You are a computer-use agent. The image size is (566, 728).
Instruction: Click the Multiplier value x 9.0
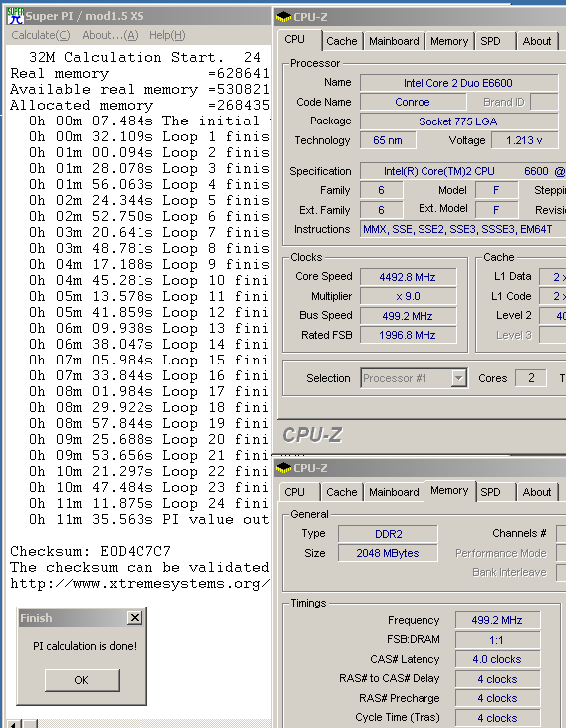coord(408,296)
